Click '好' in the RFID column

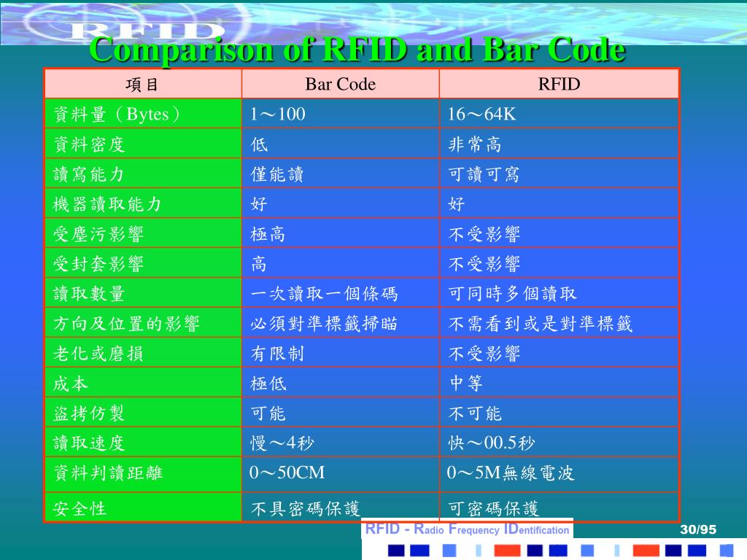tap(559, 204)
